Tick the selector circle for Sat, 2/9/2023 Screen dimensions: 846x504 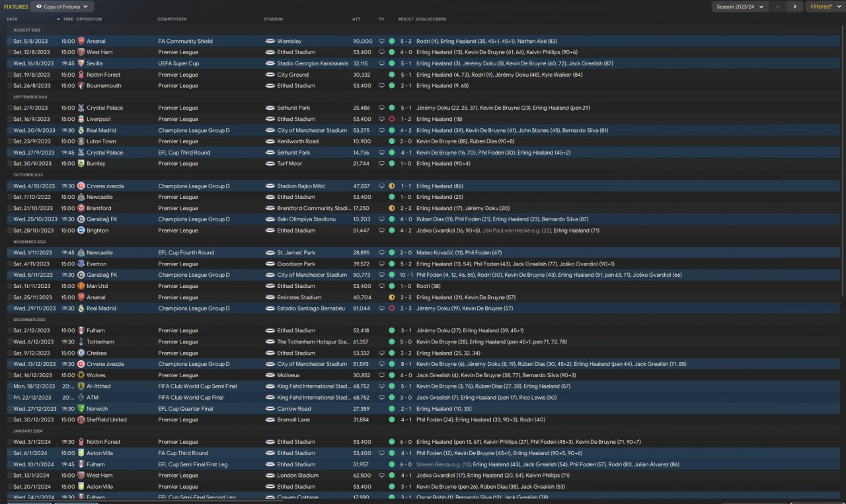[10, 108]
